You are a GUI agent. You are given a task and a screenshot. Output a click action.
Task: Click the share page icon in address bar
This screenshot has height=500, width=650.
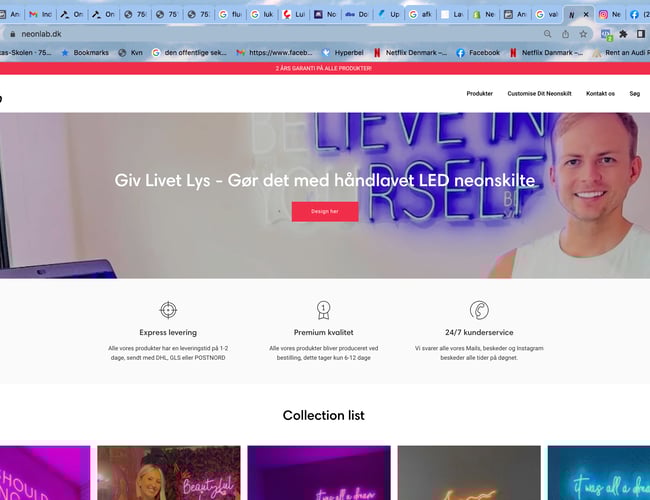[565, 34]
